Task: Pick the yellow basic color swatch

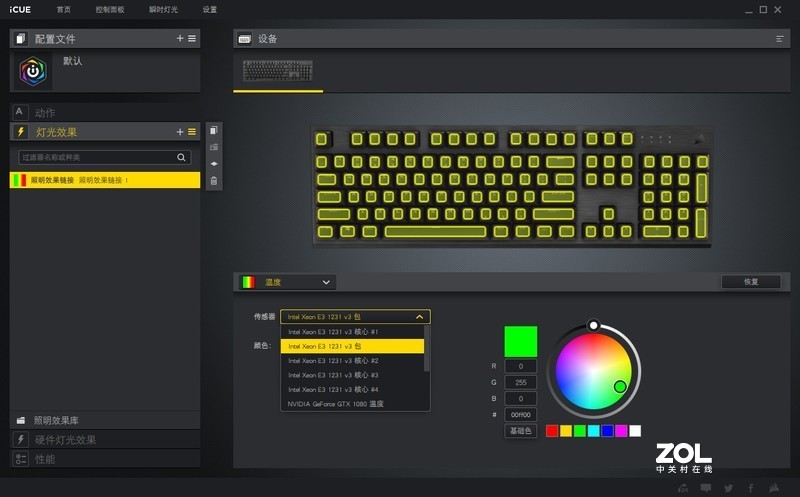Action: [566, 431]
